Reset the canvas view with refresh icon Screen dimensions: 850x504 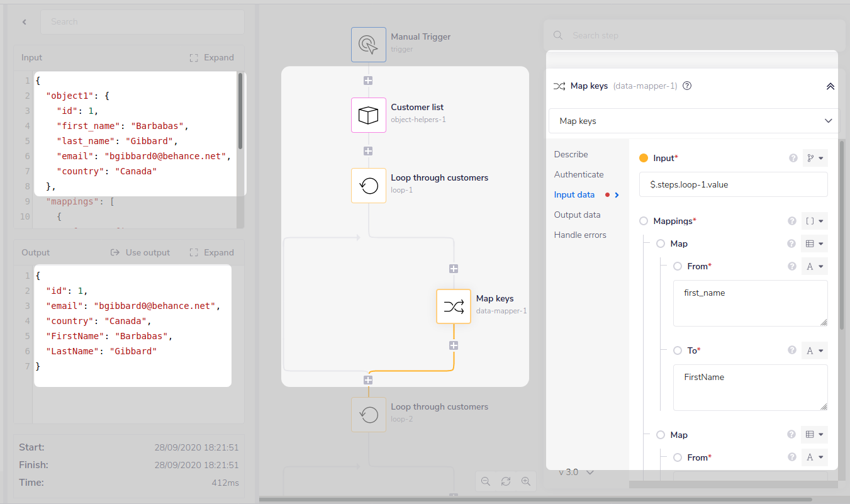click(x=506, y=481)
